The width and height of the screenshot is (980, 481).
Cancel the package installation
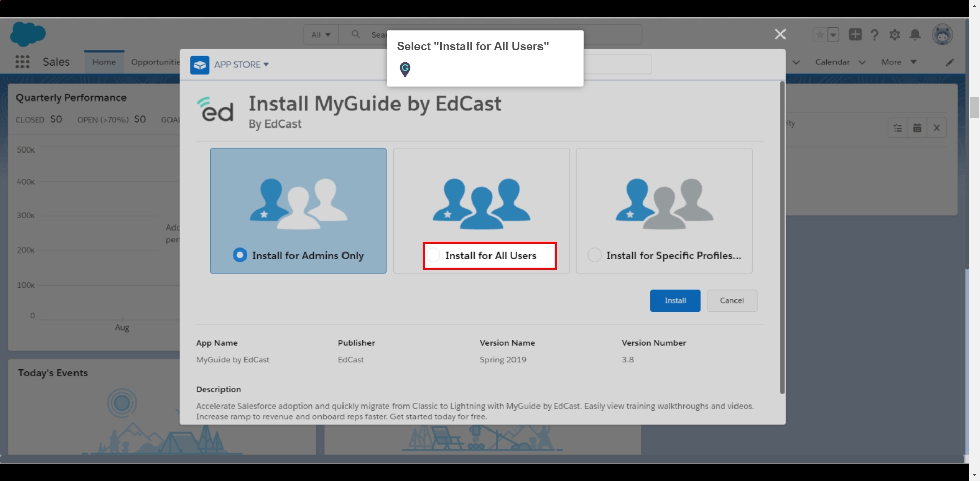tap(732, 301)
